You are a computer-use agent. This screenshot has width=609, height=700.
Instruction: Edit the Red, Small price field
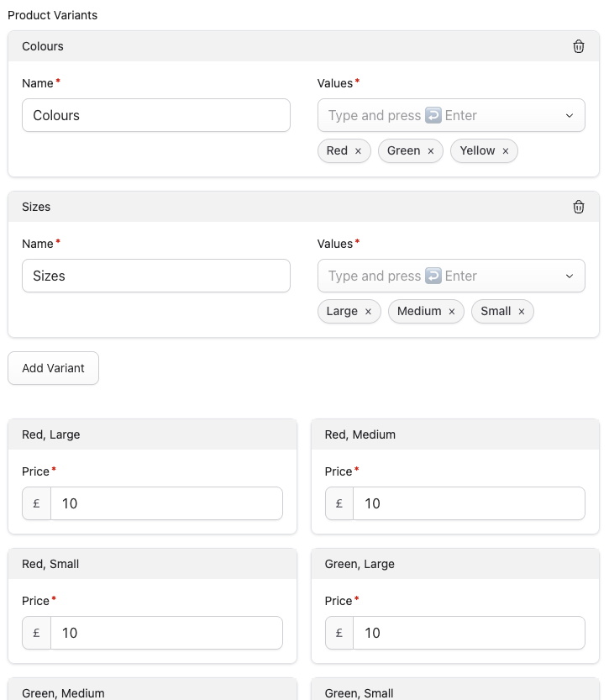166,633
